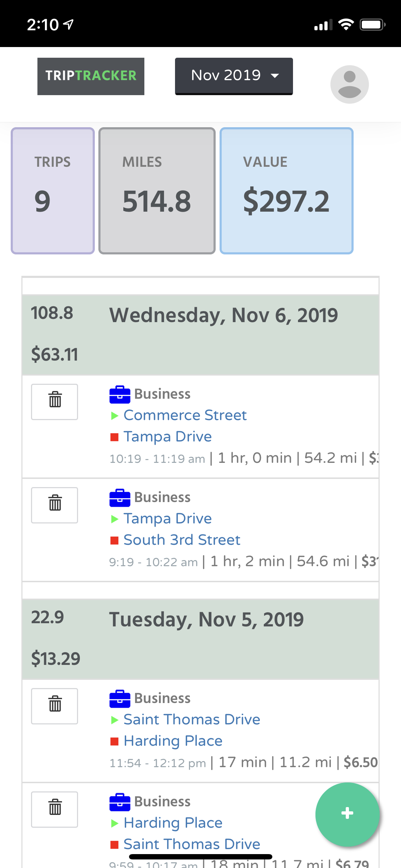Open the VALUE card showing $297.2
401x868 pixels.
coord(286,190)
